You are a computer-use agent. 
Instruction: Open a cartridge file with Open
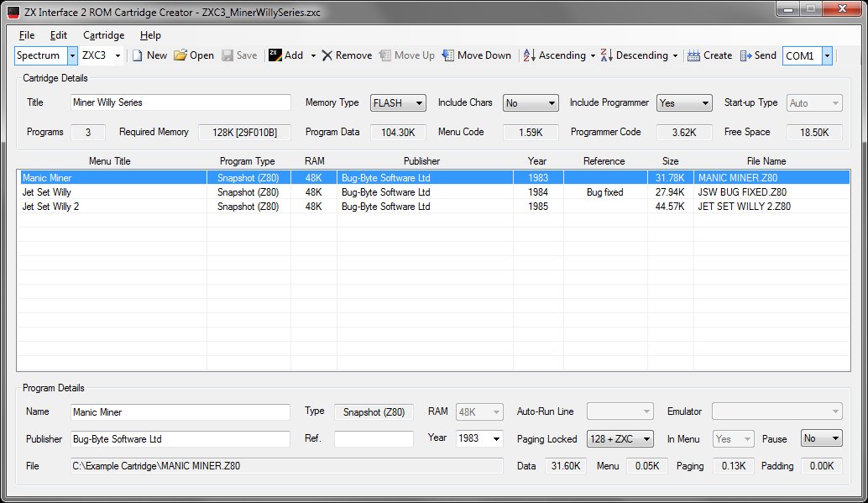pyautogui.click(x=194, y=55)
